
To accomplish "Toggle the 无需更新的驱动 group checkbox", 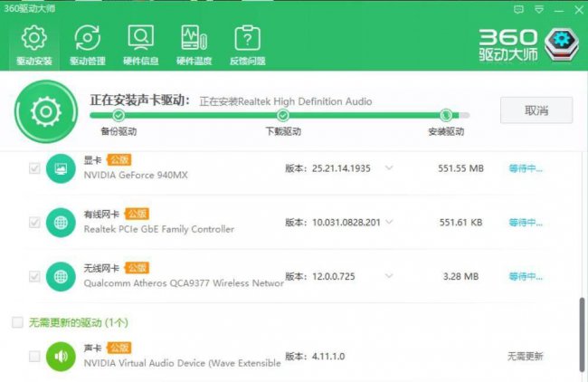I will click(x=17, y=322).
